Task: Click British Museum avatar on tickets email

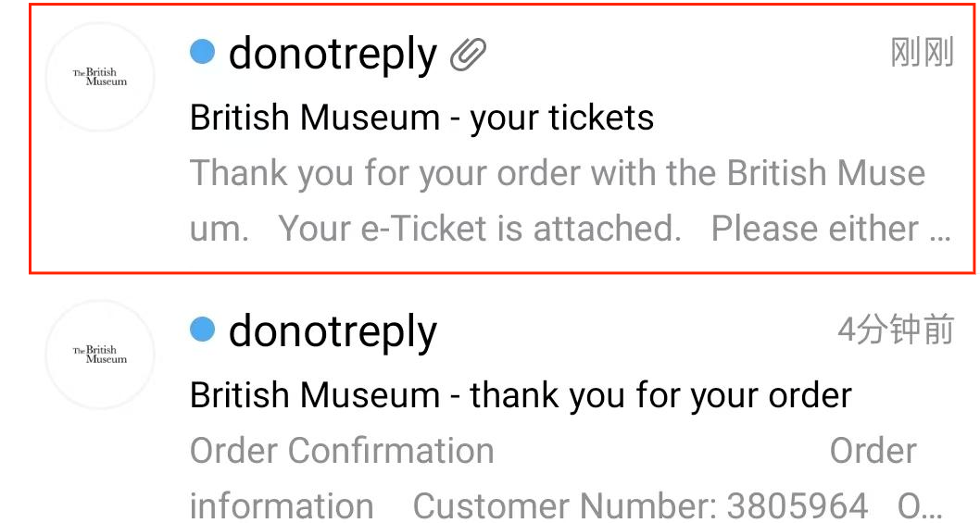Action: (100, 77)
